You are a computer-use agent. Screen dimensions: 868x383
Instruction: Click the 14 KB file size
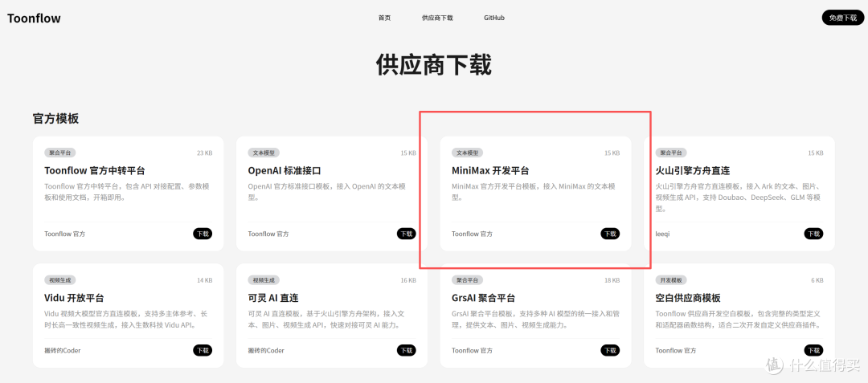point(204,280)
